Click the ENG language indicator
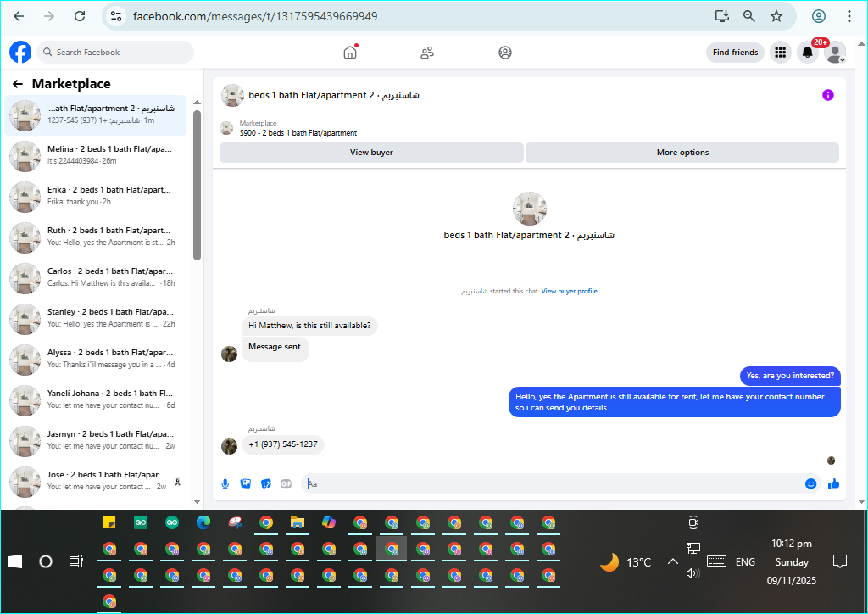868x614 pixels. 745,562
